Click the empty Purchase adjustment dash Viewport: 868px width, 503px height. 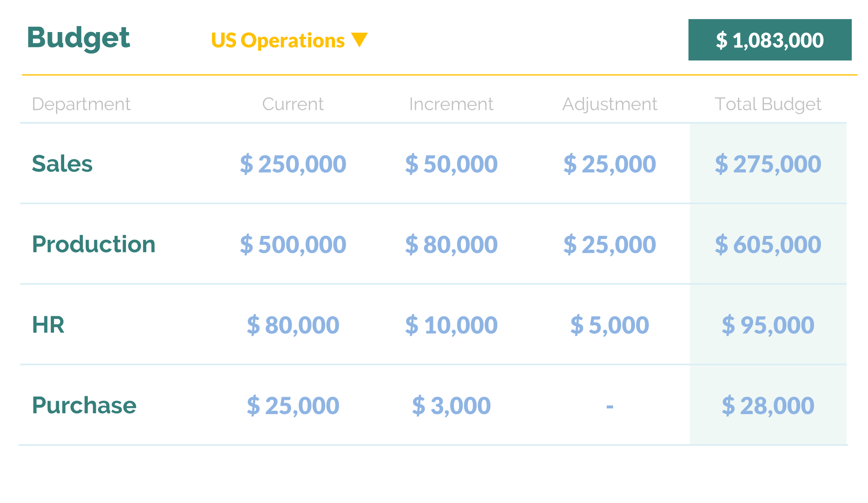[x=610, y=406]
